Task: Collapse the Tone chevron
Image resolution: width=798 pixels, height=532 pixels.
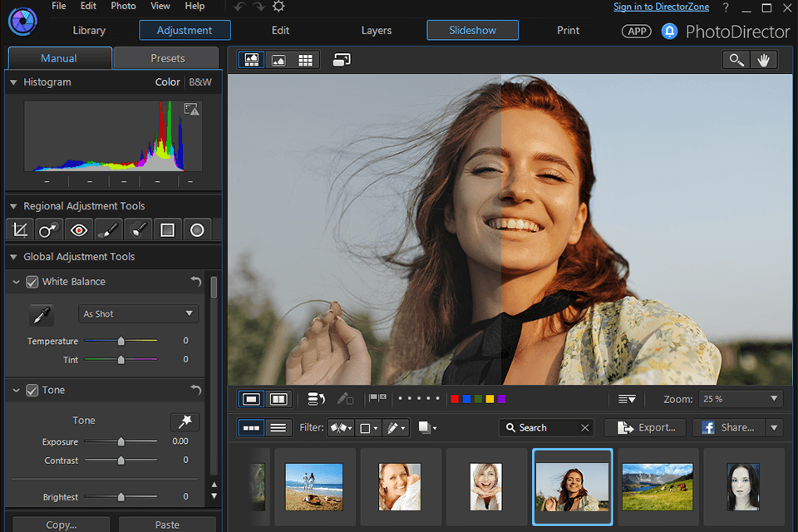Action: (x=17, y=390)
